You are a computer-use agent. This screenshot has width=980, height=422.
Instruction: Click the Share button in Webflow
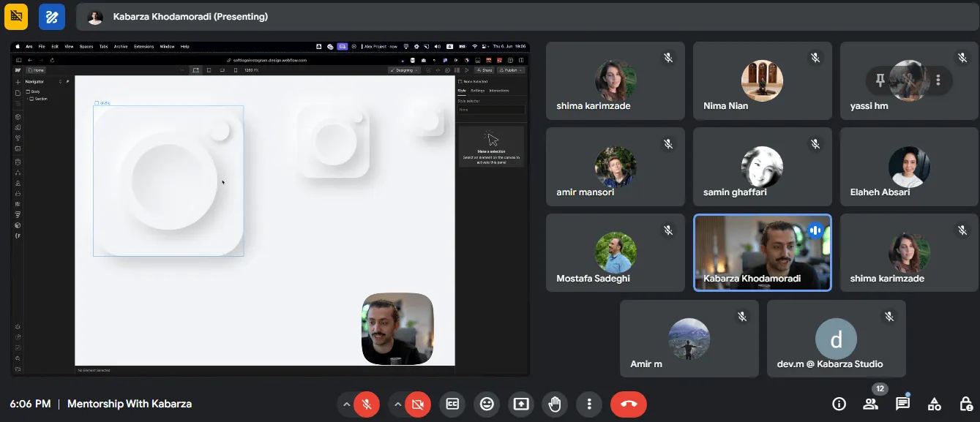(x=485, y=70)
